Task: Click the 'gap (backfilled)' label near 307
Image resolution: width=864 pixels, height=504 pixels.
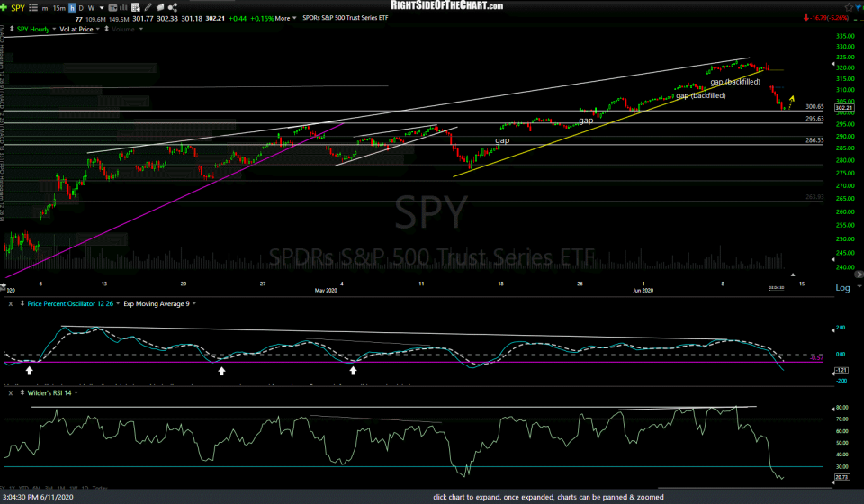Action: tap(701, 95)
